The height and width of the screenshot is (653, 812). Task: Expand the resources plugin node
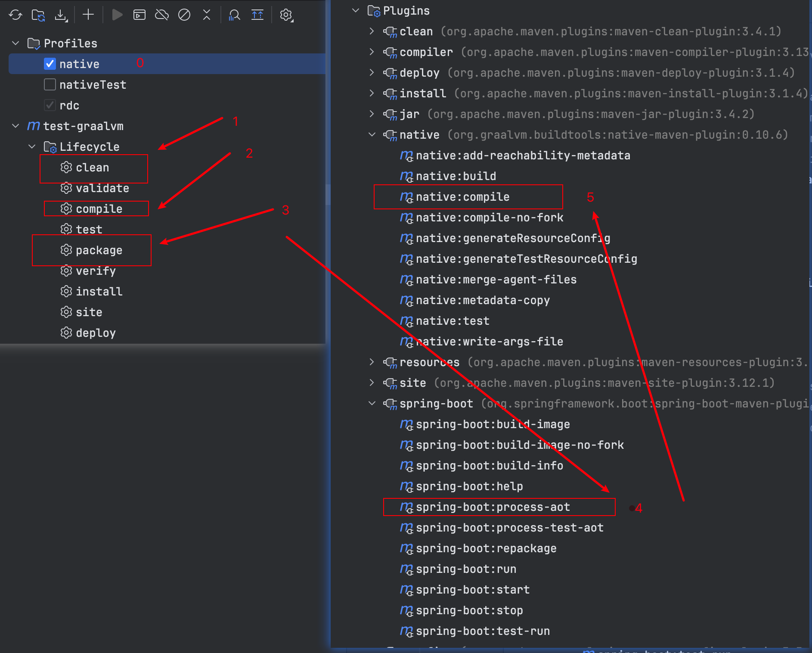tap(372, 362)
